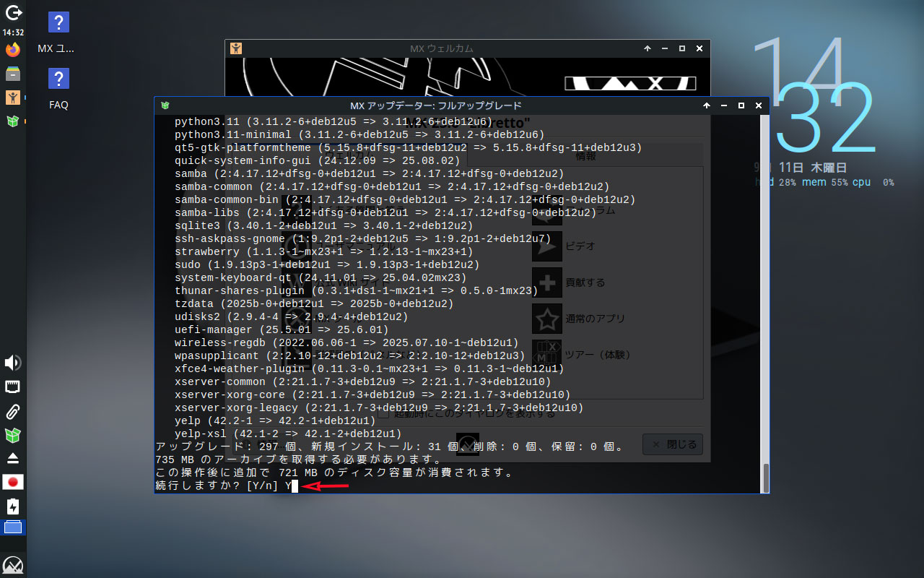
Task: Click the tzdata upgrade line
Action: coord(314,303)
